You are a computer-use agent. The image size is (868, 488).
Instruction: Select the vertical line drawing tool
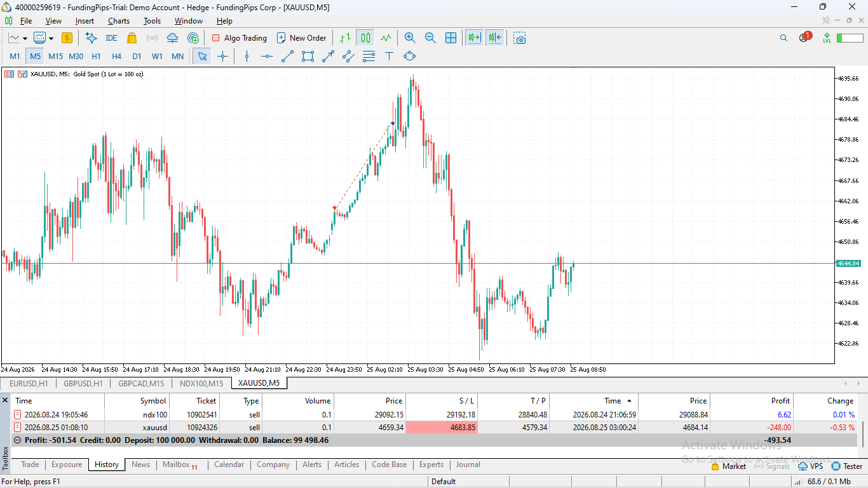[x=247, y=56]
